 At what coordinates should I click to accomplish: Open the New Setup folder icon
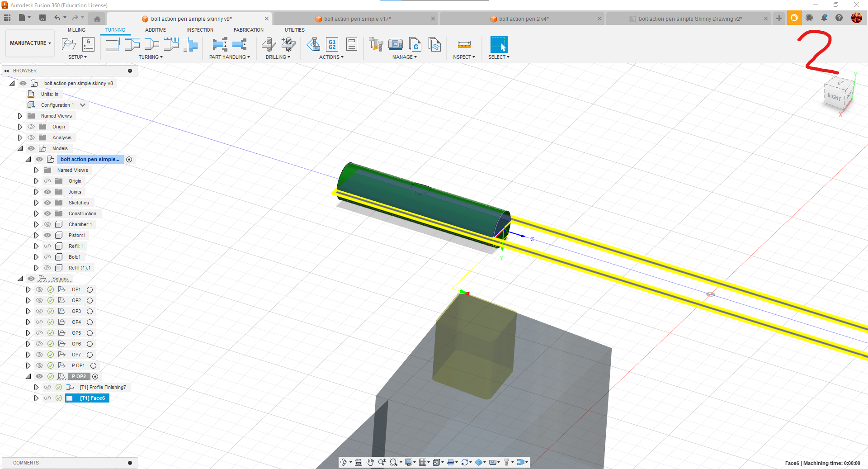pyautogui.click(x=69, y=44)
